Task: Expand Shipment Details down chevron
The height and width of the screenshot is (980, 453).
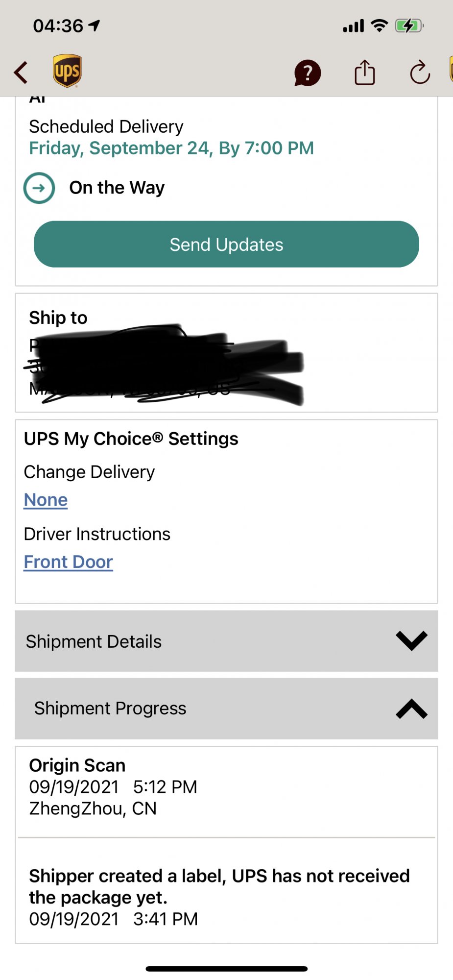Action: (x=411, y=641)
